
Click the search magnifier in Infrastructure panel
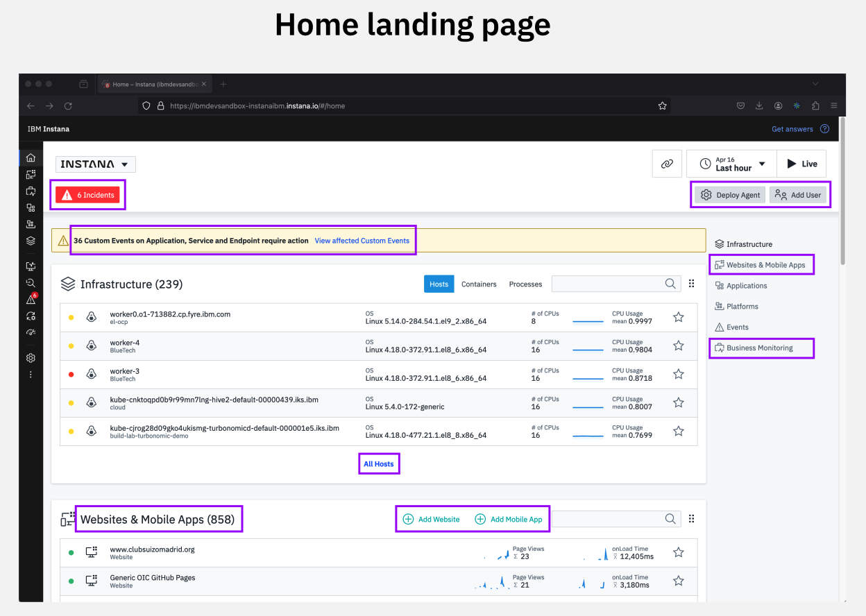coord(670,284)
